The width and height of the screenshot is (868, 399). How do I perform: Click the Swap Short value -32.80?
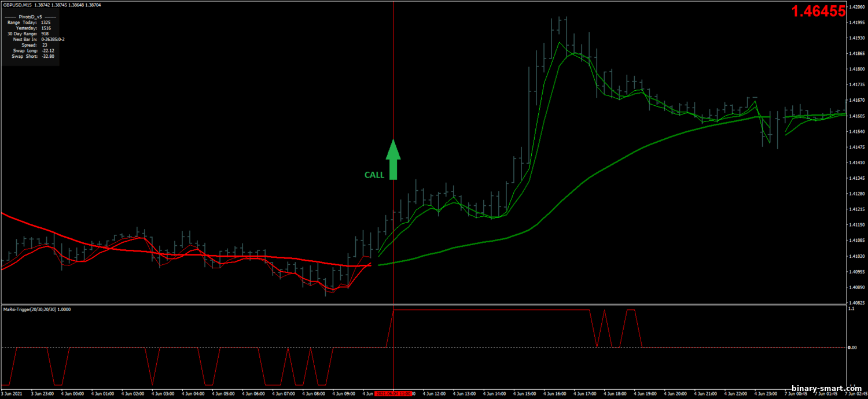tap(49, 56)
